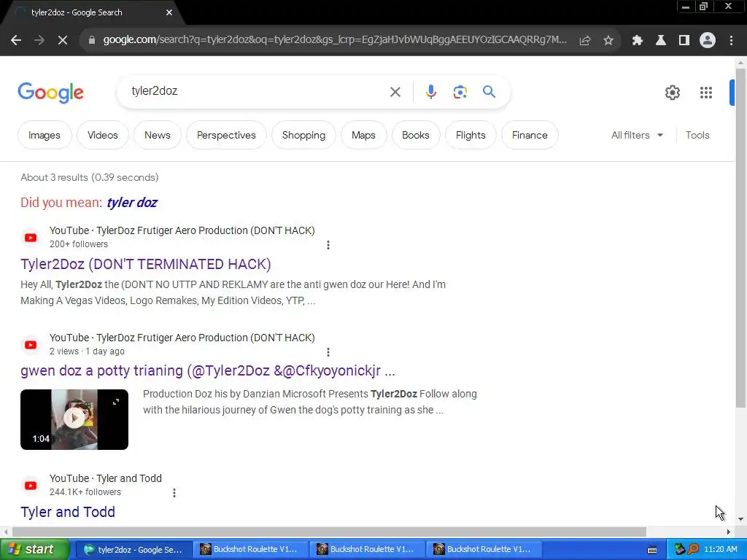Filter results by Finance
Screen dimensions: 747x560
(x=530, y=135)
